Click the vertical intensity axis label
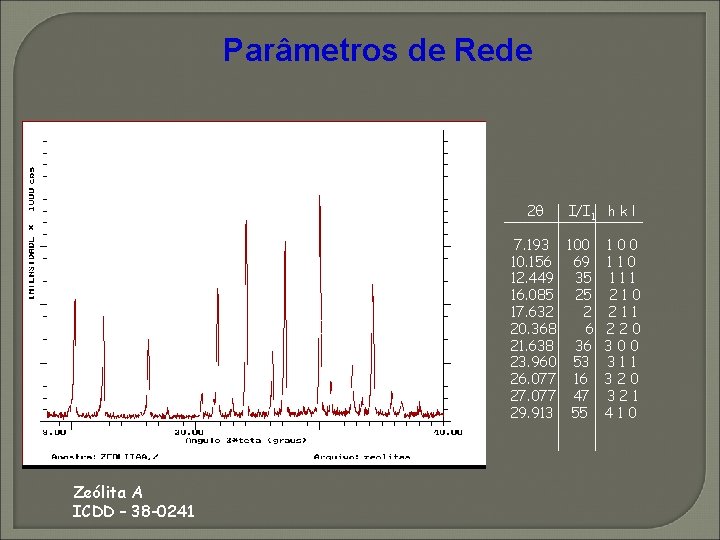The width and height of the screenshot is (720, 540). (x=31, y=233)
